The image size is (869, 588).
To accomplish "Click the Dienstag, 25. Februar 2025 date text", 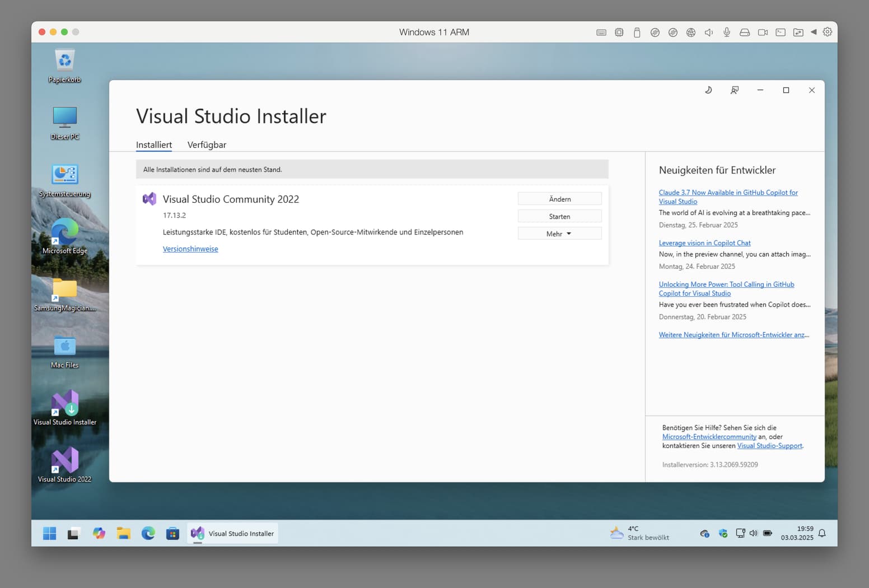I will 698,225.
